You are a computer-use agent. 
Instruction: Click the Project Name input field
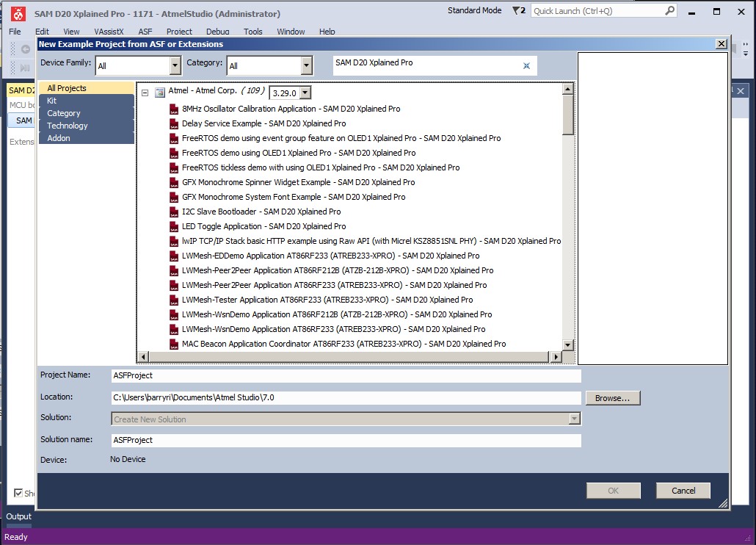click(346, 375)
